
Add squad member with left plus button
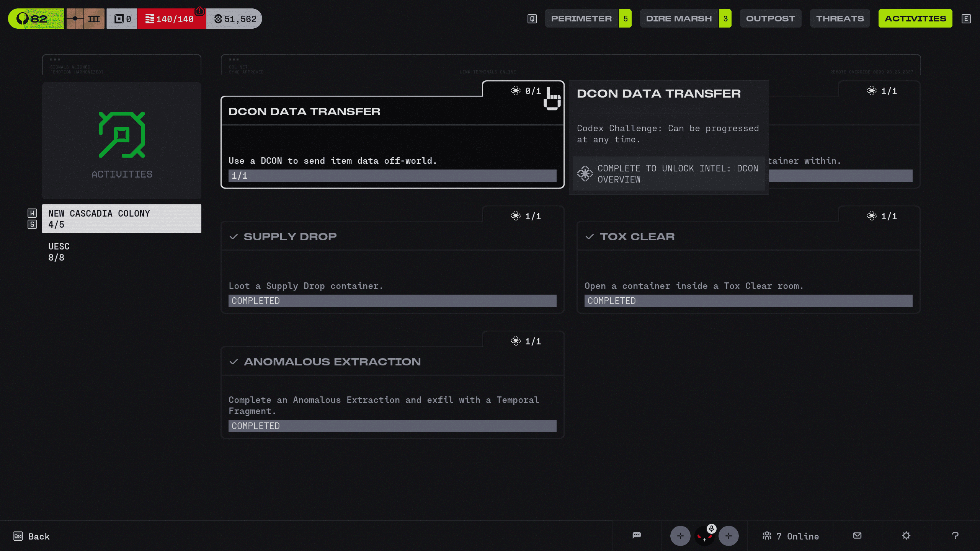point(680,536)
